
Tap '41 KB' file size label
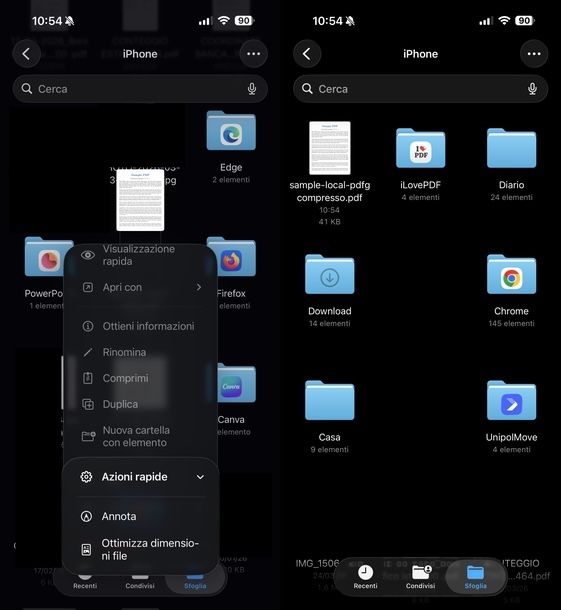[330, 222]
